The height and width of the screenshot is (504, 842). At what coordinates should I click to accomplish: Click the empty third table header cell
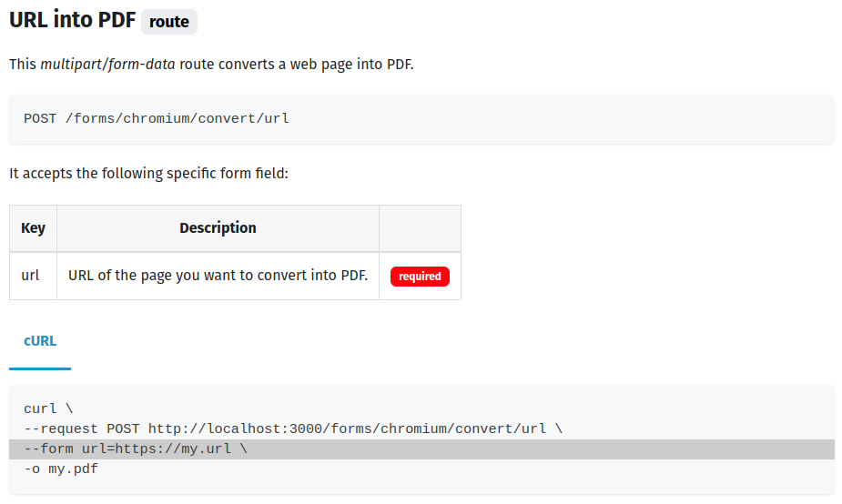[420, 228]
